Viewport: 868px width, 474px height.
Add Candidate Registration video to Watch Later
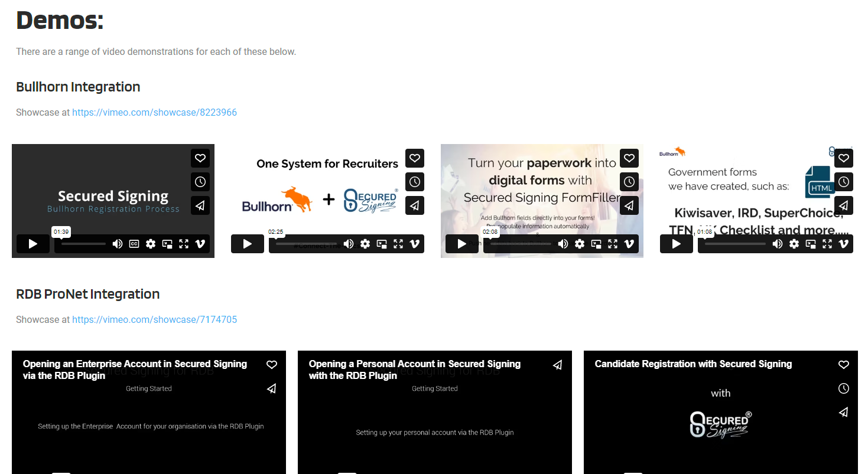pos(844,388)
